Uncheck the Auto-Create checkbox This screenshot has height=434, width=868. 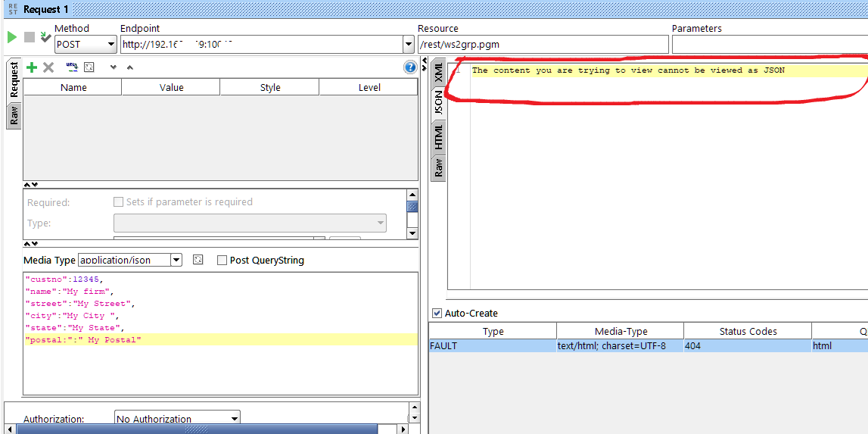click(x=437, y=313)
